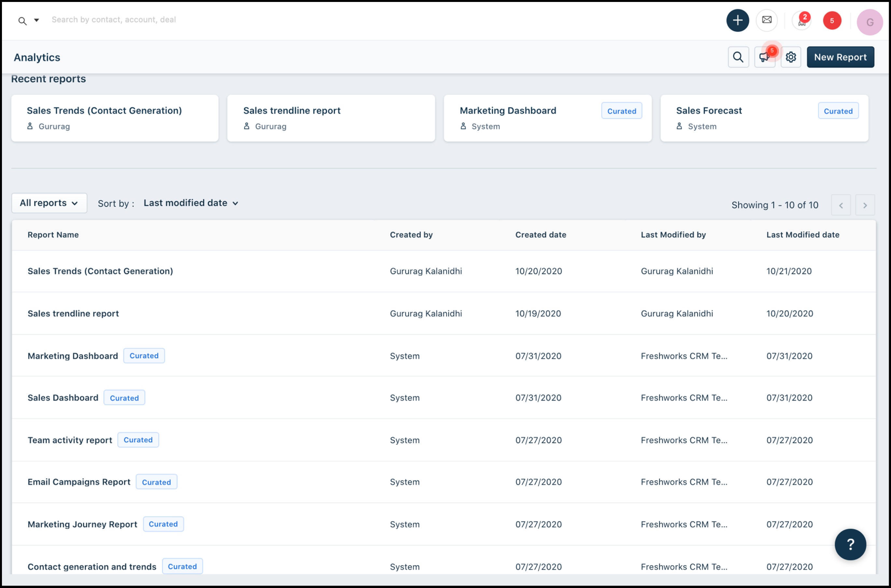Image resolution: width=891 pixels, height=588 pixels.
Task: Click the quick add plus icon
Action: (737, 20)
